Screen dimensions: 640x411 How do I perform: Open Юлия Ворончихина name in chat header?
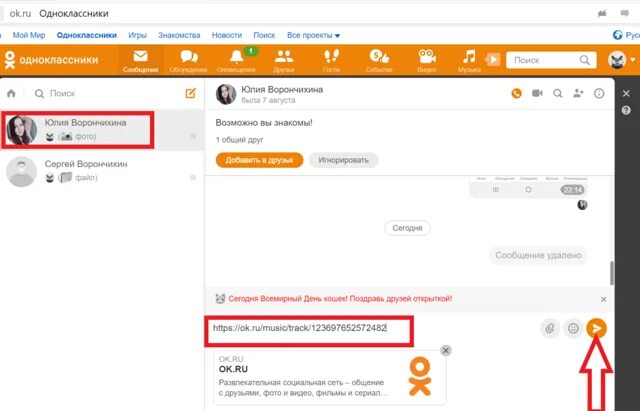pyautogui.click(x=282, y=89)
